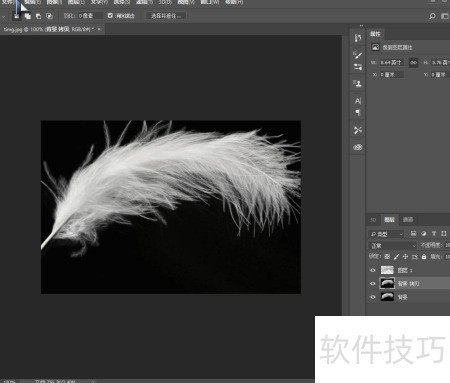The width and height of the screenshot is (450, 383).
Task: Select the Background copy layer thumbnail
Action: tap(387, 284)
